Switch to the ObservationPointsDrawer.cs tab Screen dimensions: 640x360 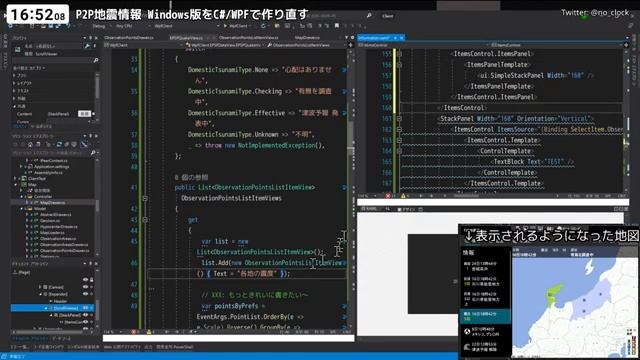[x=129, y=38]
